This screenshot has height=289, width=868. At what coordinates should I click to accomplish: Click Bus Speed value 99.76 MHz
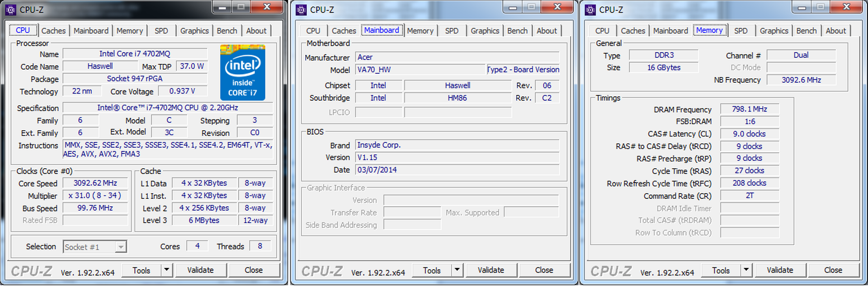tap(95, 208)
